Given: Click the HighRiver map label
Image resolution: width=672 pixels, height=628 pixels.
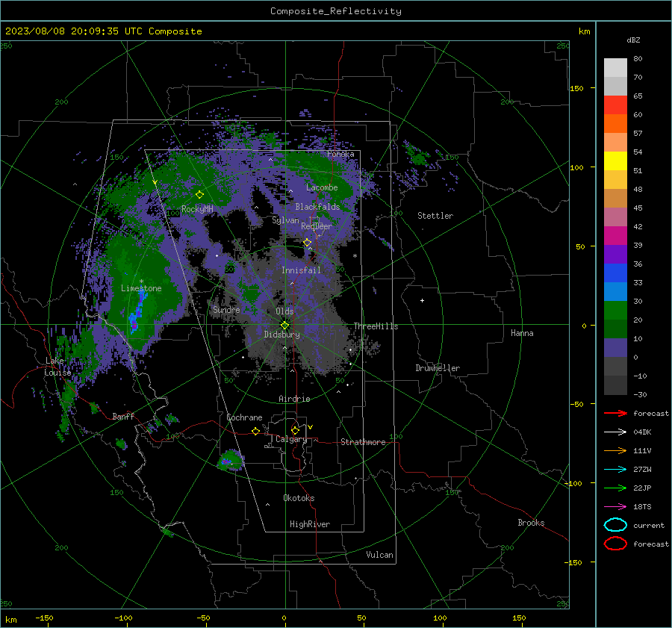Looking at the screenshot, I should click(310, 524).
